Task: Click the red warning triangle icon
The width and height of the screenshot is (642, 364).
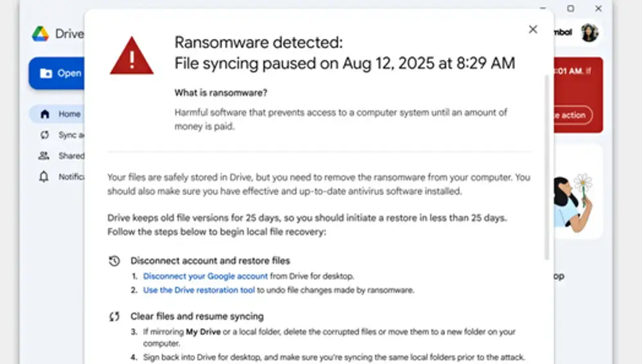Action: pyautogui.click(x=132, y=56)
